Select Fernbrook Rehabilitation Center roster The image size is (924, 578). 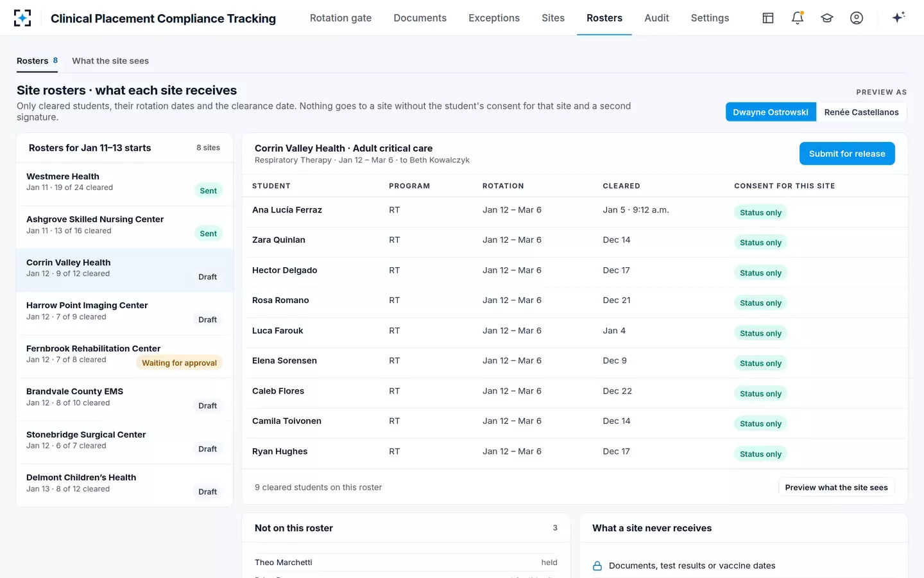point(124,356)
